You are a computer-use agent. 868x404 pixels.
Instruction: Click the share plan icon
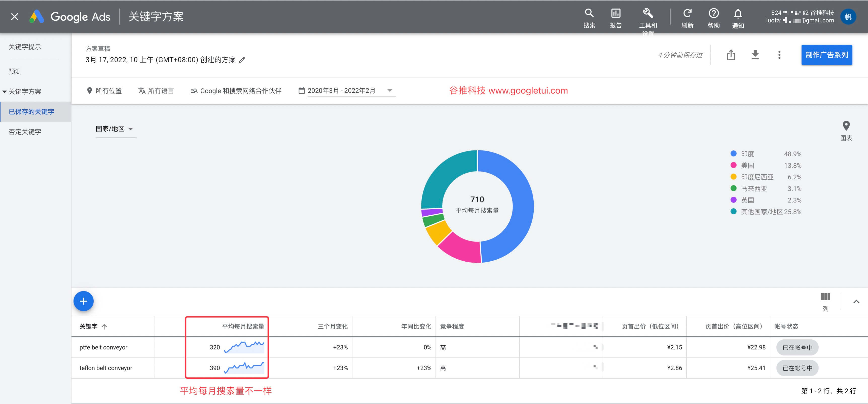731,55
